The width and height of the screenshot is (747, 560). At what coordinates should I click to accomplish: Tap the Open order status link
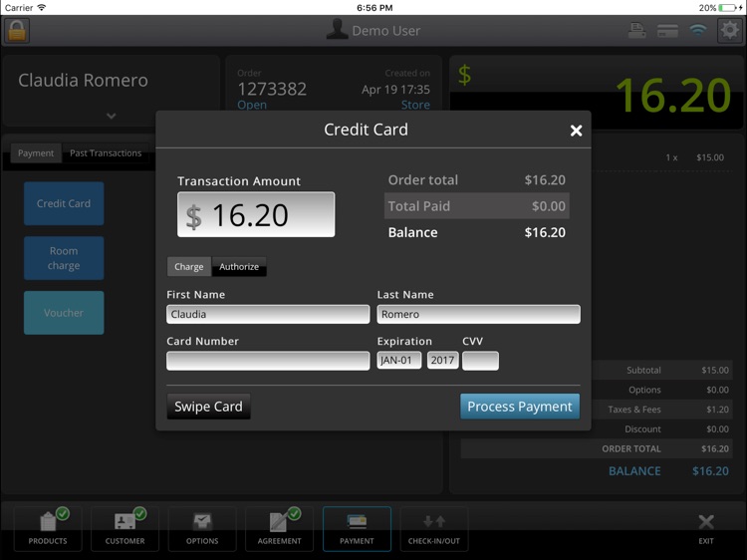(x=252, y=105)
